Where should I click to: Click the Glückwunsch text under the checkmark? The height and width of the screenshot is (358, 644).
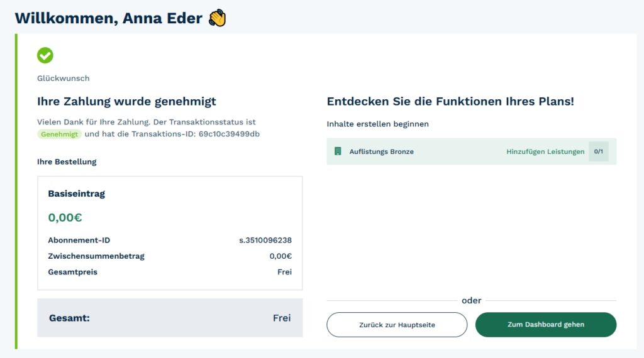coord(63,79)
